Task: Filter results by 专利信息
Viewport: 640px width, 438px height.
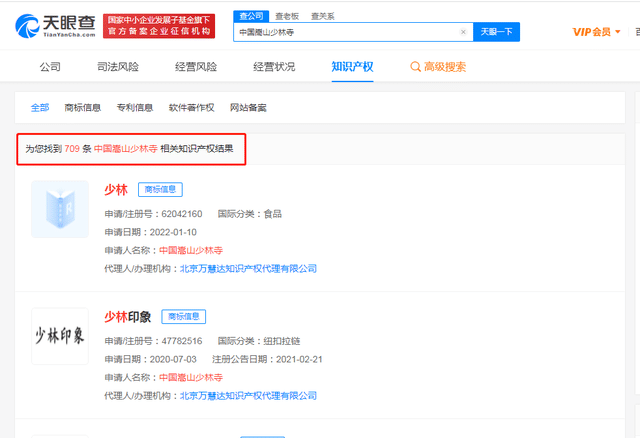Action: click(x=135, y=108)
